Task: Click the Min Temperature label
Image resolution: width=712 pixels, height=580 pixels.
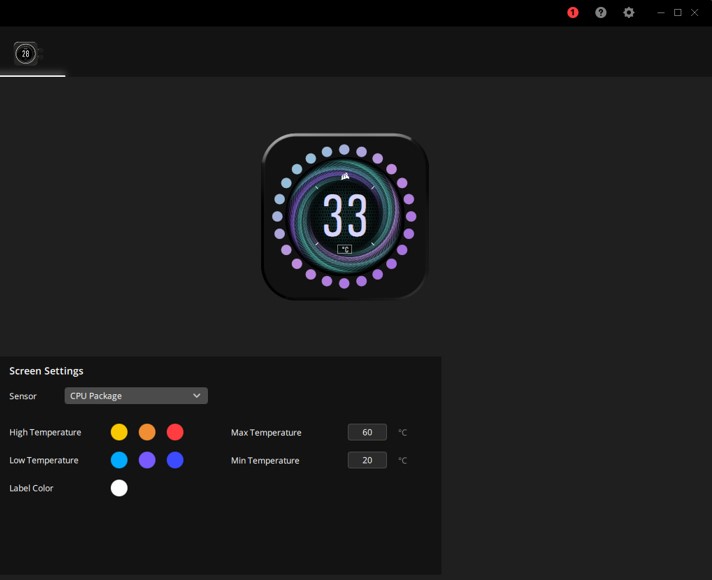Action: [265, 461]
